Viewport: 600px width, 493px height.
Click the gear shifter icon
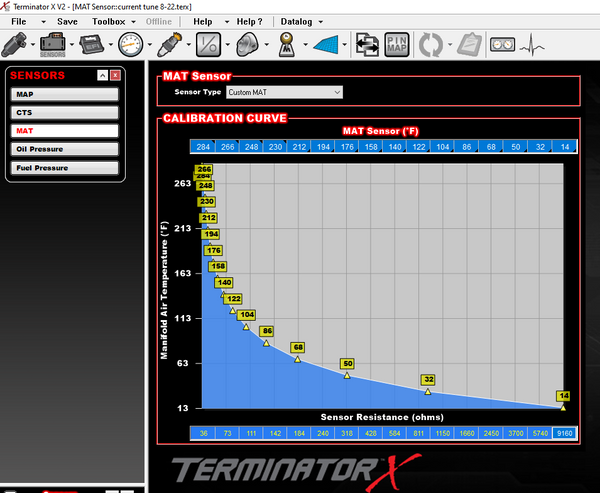coord(286,44)
